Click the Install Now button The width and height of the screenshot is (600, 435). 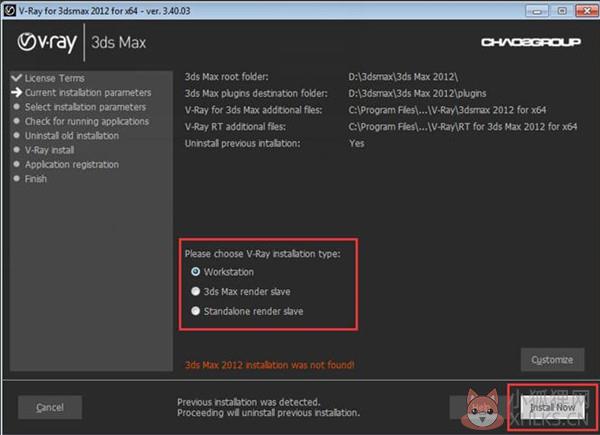(552, 407)
